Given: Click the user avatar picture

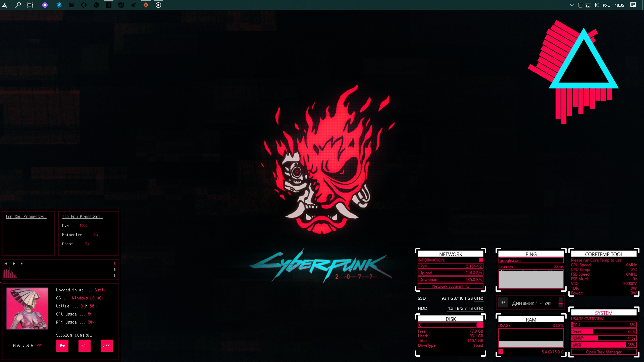Looking at the screenshot, I should [27, 308].
